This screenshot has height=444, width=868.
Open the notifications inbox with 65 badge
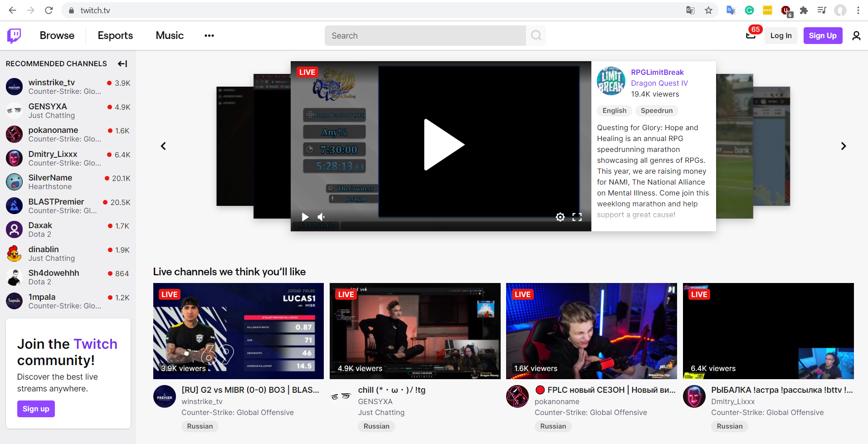point(751,35)
